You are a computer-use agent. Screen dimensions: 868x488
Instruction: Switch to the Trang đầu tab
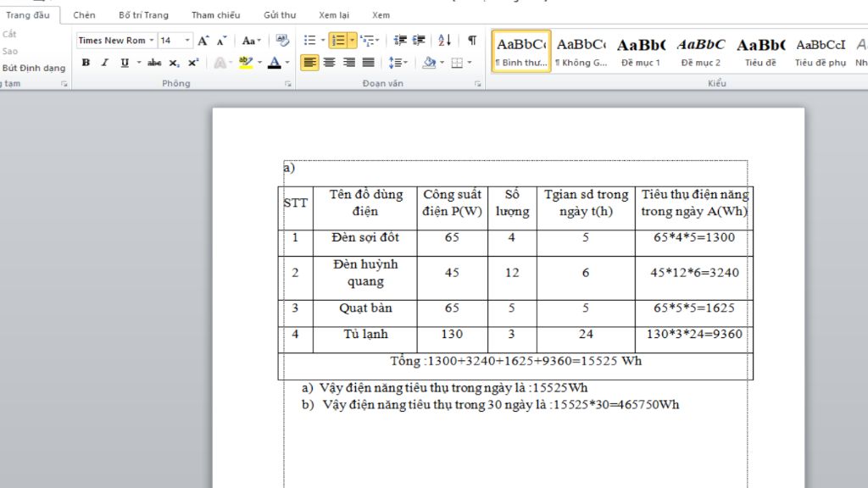coord(28,15)
